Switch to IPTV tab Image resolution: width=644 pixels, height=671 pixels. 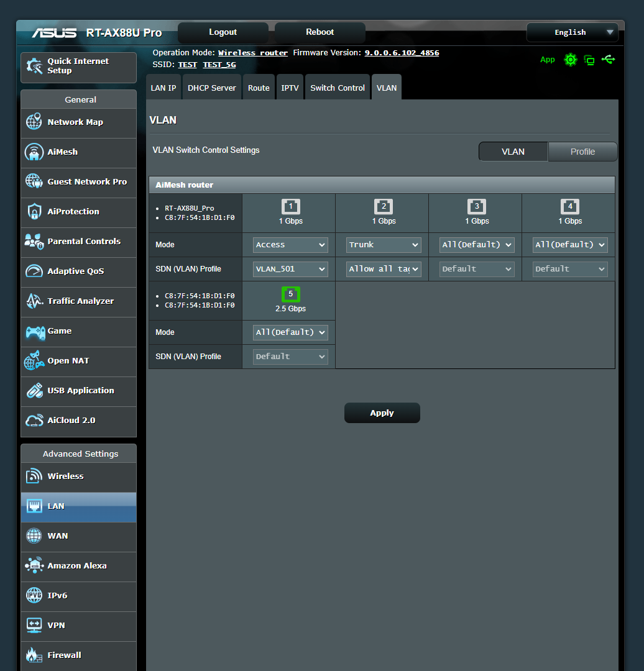(x=290, y=88)
